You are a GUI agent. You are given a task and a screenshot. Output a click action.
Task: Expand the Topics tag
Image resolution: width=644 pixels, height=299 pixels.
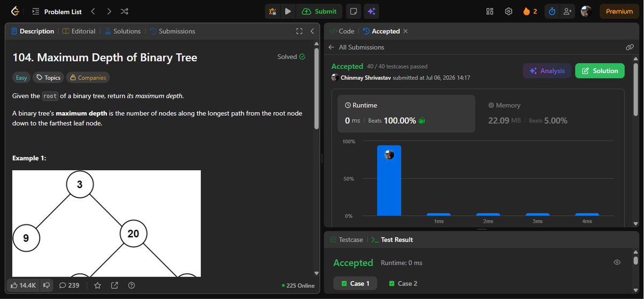pyautogui.click(x=48, y=78)
